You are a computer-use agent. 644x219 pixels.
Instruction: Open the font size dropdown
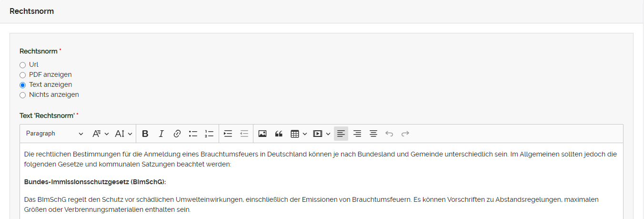123,134
